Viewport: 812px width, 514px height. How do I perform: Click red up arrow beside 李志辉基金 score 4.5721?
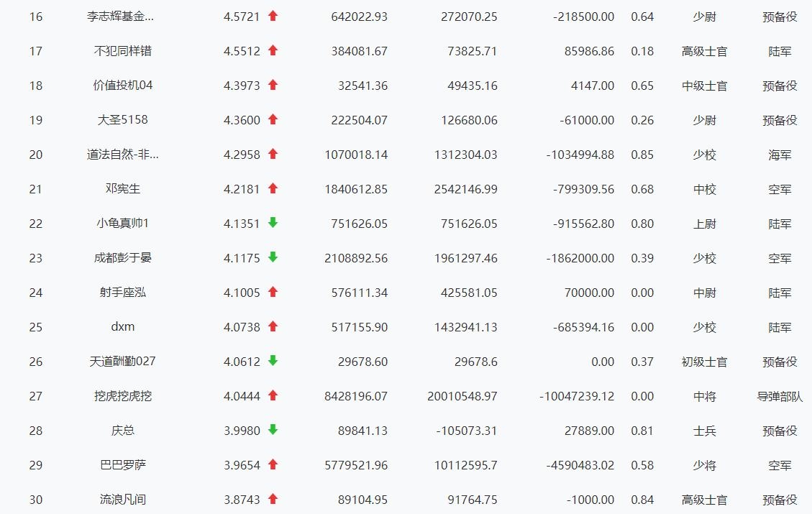(273, 16)
